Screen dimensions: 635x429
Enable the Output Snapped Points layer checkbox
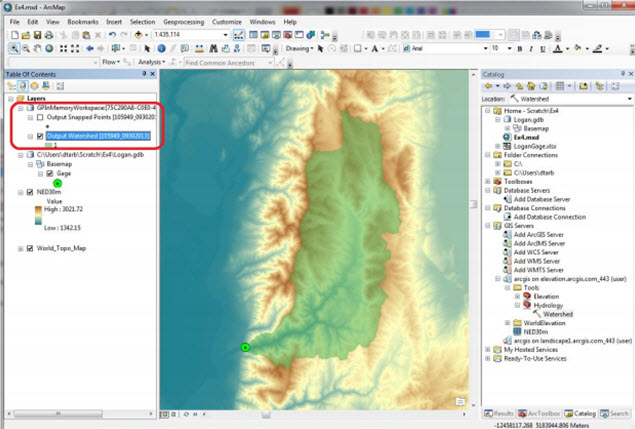pos(40,118)
